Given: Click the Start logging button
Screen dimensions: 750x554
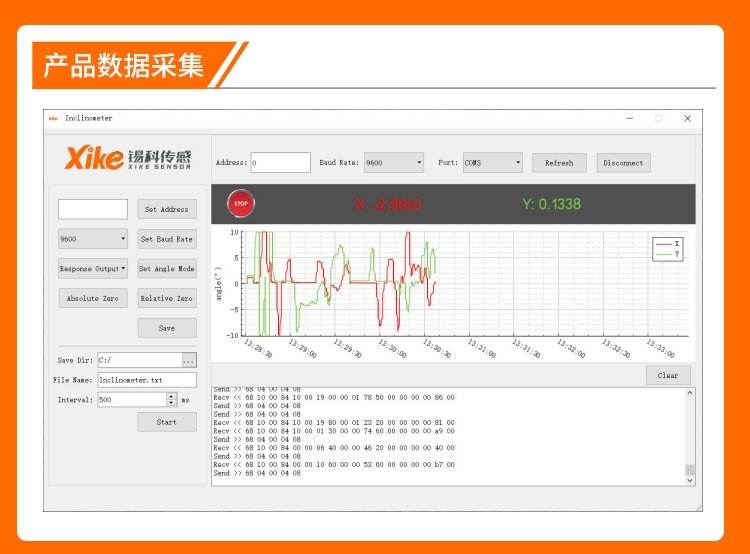Looking at the screenshot, I should [x=167, y=422].
